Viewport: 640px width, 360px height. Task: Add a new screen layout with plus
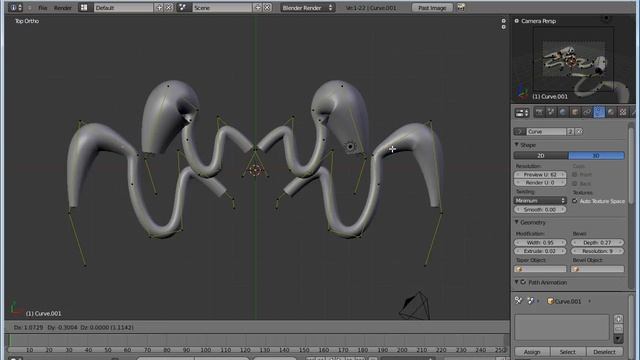[159, 8]
